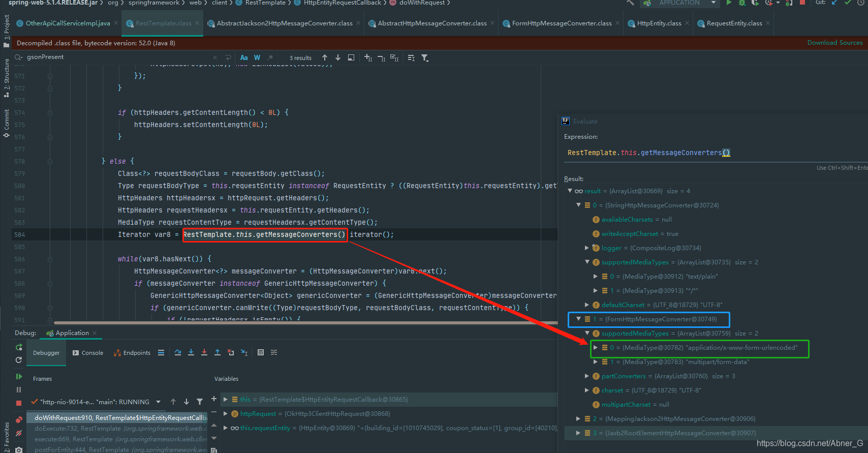868x453 pixels.
Task: Toggle Regex option in search bar
Action: 270,57
